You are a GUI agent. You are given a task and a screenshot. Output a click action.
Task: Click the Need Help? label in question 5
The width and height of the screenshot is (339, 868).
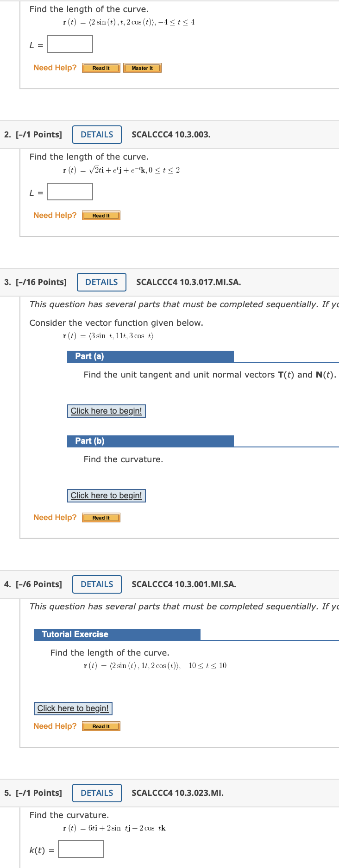(x=55, y=866)
